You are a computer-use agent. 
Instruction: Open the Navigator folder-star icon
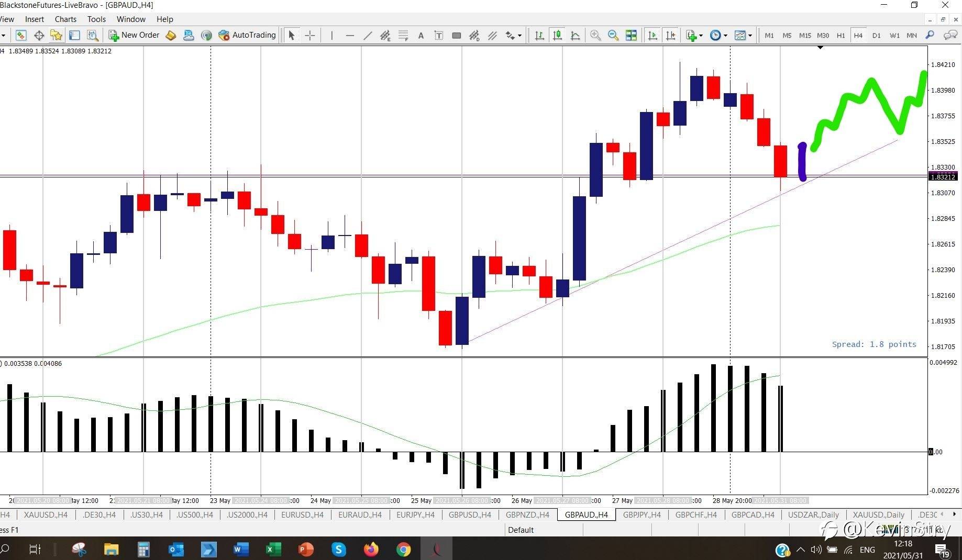pos(56,35)
